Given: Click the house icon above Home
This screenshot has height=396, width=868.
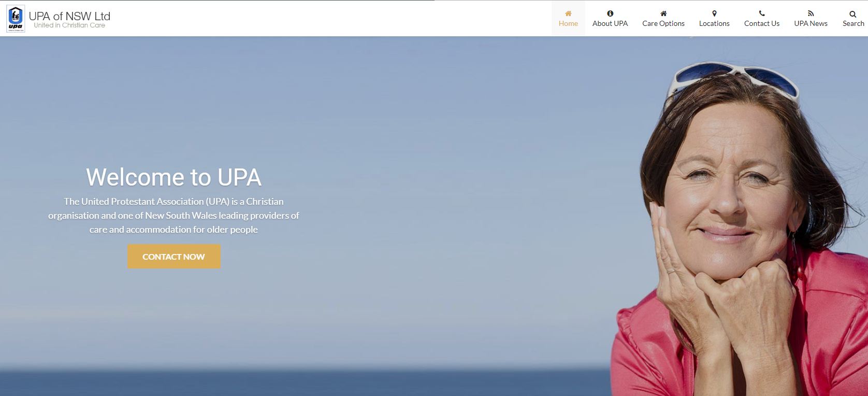Looking at the screenshot, I should pyautogui.click(x=568, y=13).
